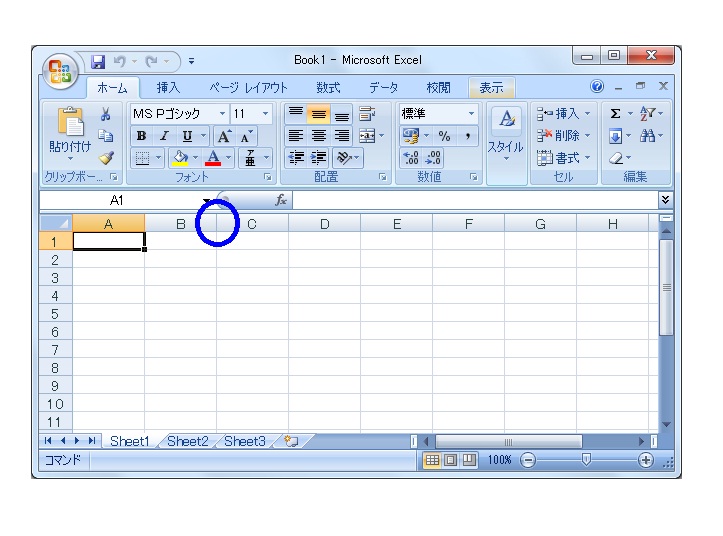
Task: Open the Office button menu
Action: click(60, 71)
